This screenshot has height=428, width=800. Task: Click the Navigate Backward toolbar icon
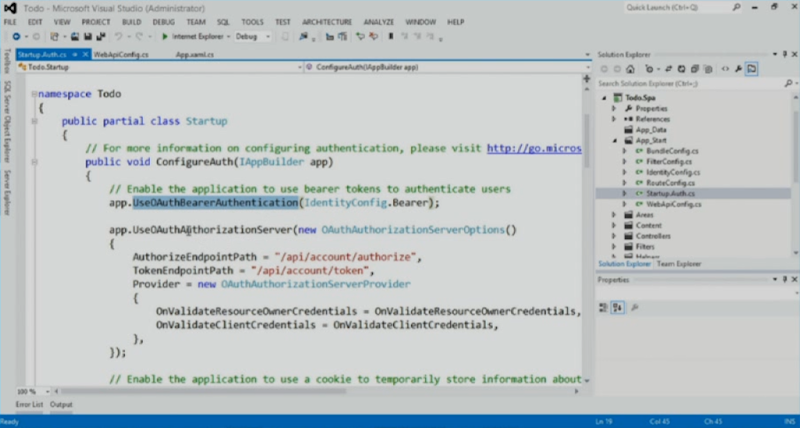16,37
